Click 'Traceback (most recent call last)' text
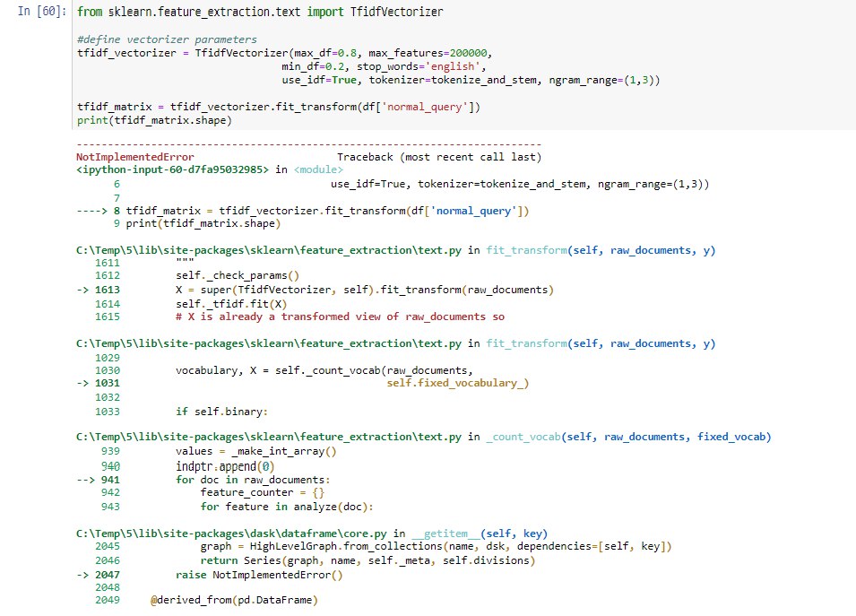 click(x=439, y=157)
